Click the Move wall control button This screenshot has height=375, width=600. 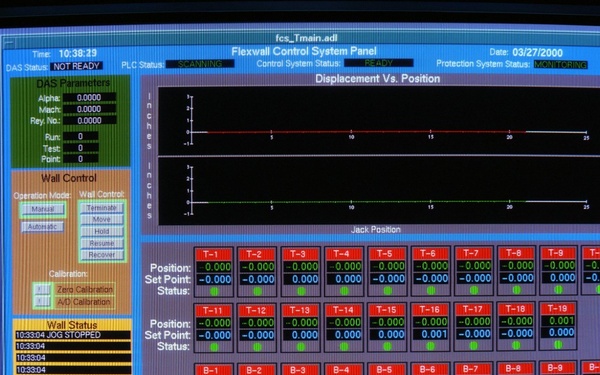pos(102,220)
